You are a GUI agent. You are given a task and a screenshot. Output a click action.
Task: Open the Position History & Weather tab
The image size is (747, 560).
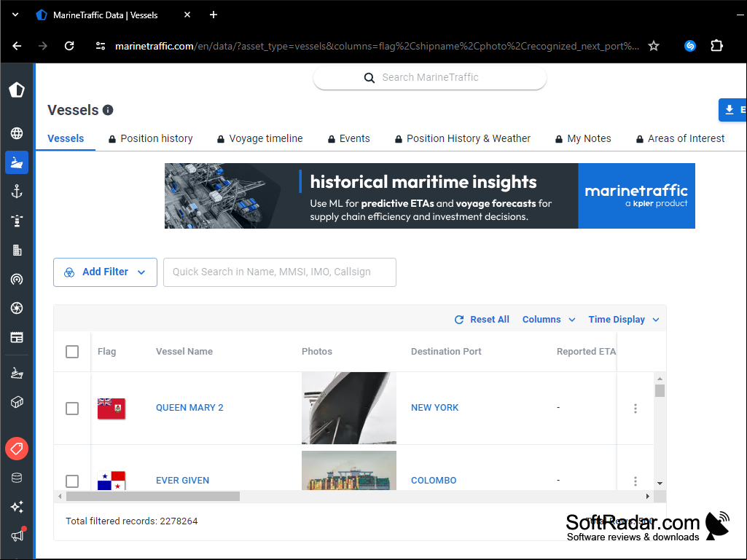coord(463,138)
